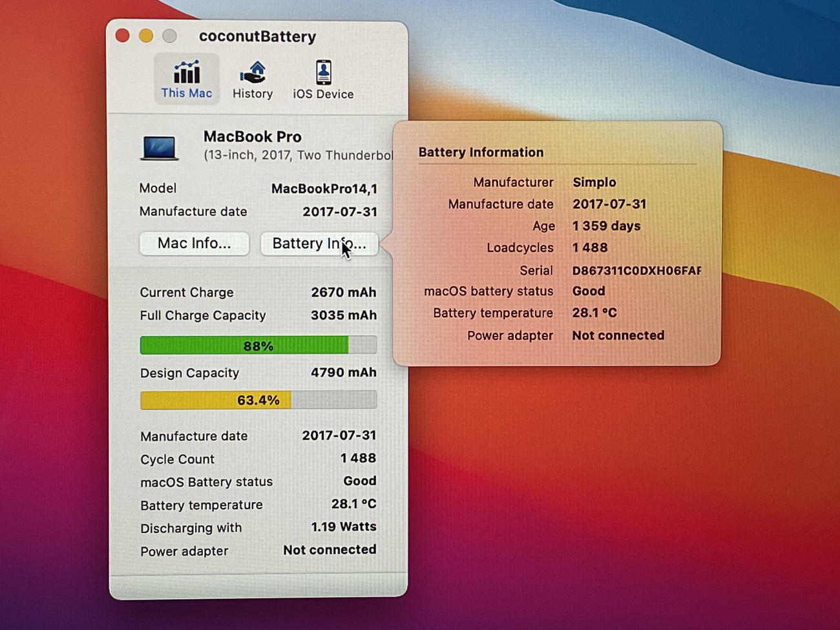840x630 pixels.
Task: Click the green 88% charge bar
Action: [x=258, y=345]
